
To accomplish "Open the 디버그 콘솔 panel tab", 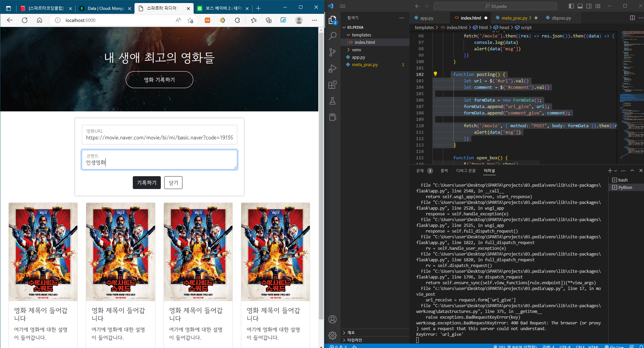I will (466, 171).
